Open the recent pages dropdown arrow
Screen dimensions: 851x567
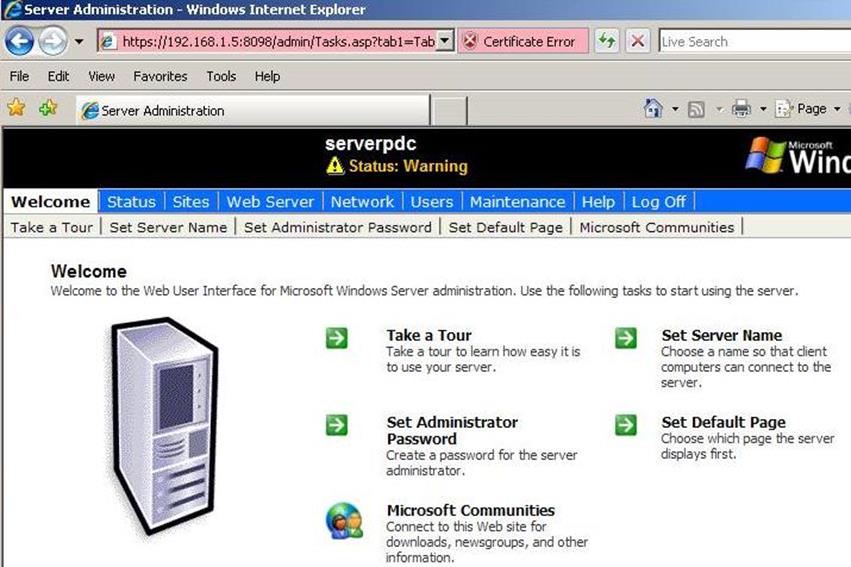(x=79, y=41)
